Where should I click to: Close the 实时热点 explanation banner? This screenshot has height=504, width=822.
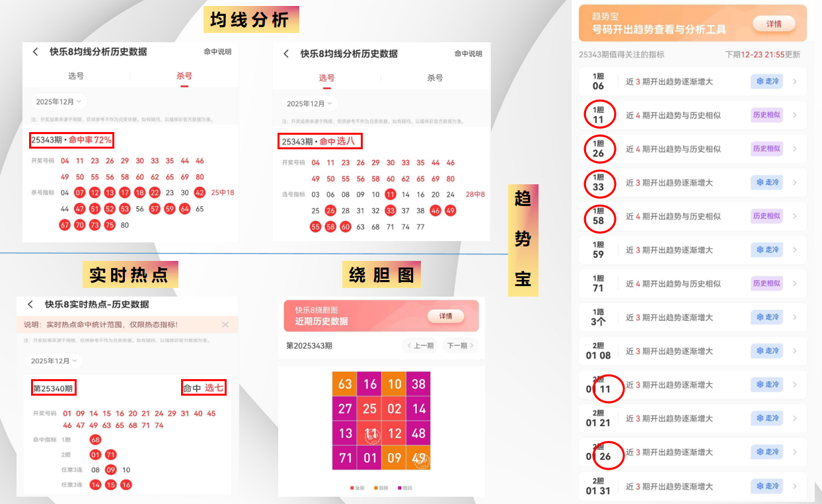tap(225, 324)
